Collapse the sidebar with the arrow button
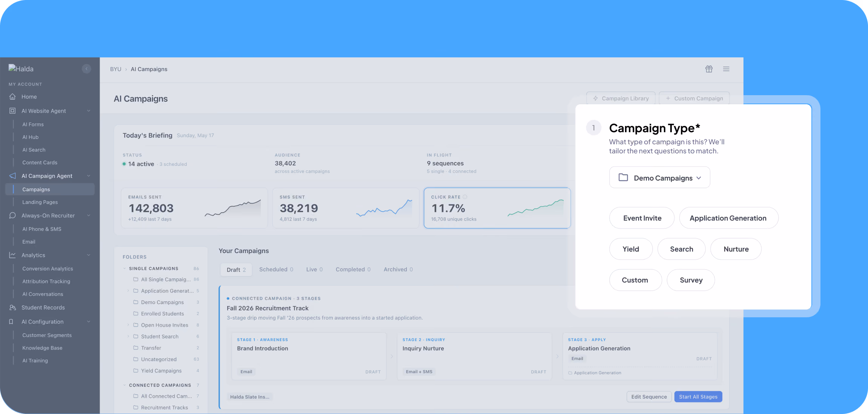The width and height of the screenshot is (868, 414). tap(86, 69)
